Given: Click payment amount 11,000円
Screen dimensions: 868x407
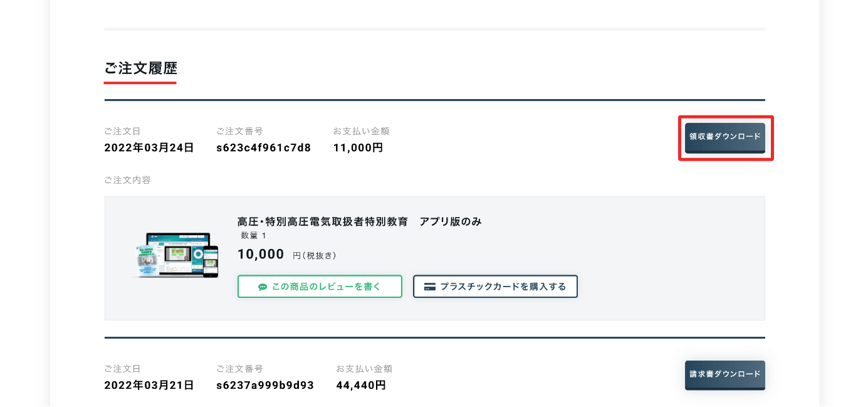Looking at the screenshot, I should pyautogui.click(x=358, y=148).
